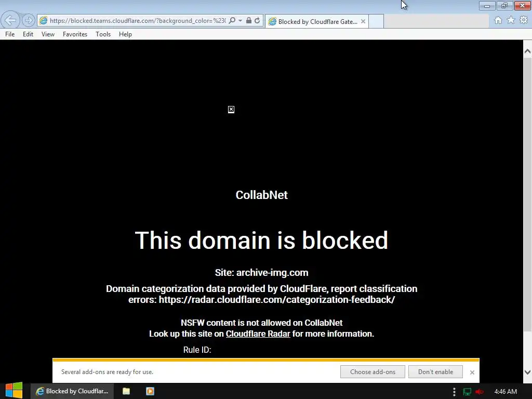Click the radar.cloudflare.com categorization-feedback URL text
Viewport: 532px width, 399px height.
click(x=277, y=300)
